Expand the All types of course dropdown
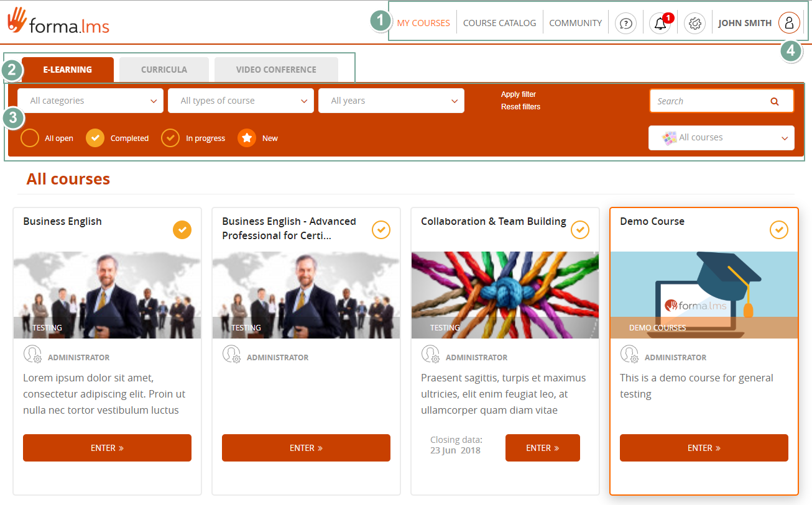The image size is (812, 505). click(241, 100)
